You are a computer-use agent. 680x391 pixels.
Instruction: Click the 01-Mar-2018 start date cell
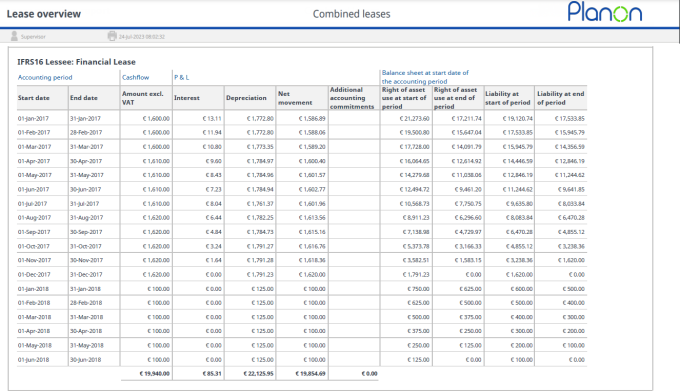[34, 317]
